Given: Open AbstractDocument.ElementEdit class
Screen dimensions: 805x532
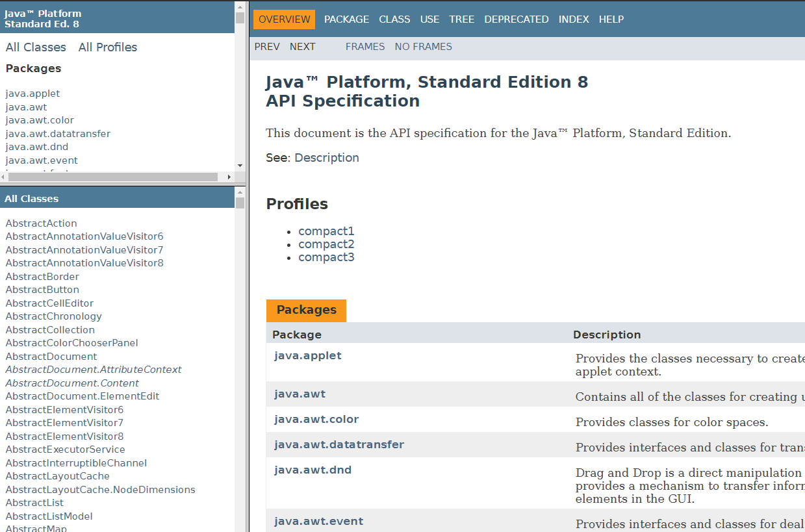Looking at the screenshot, I should coord(83,396).
